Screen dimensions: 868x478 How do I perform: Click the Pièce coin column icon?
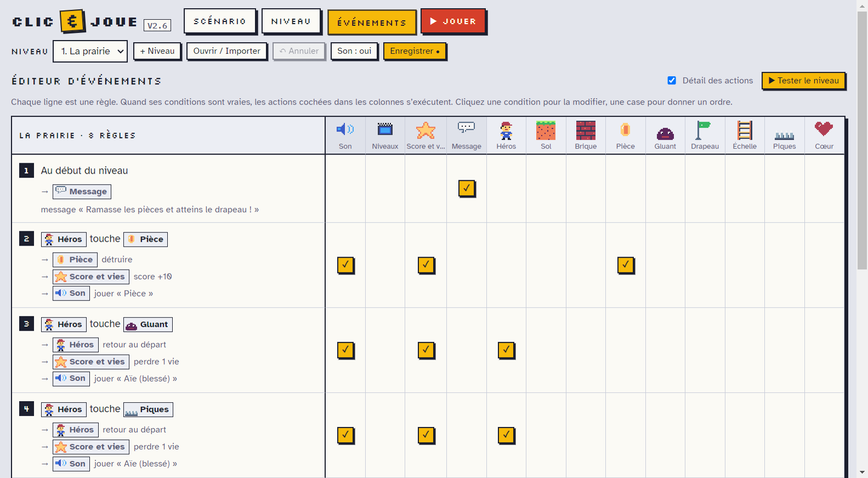(x=625, y=130)
